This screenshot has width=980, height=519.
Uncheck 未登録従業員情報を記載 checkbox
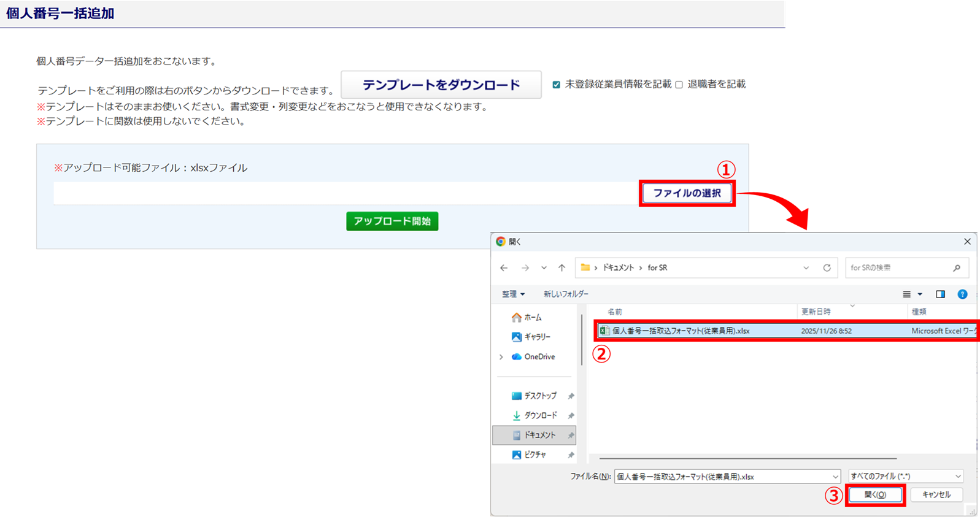[x=557, y=85]
